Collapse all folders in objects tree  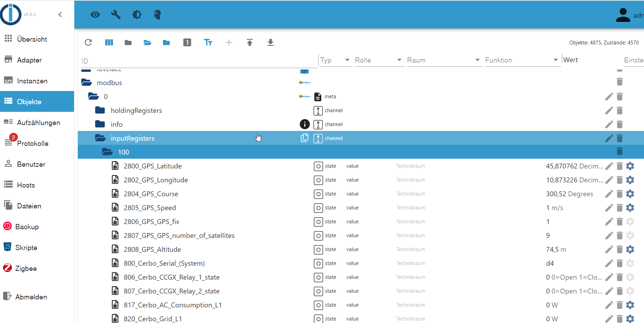tap(128, 42)
